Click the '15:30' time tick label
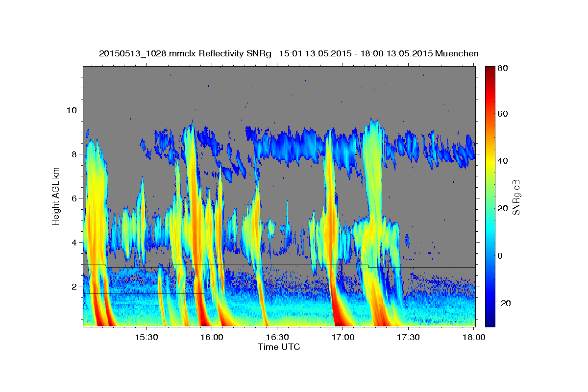Image resolution: width=588 pixels, height=392 pixels. tap(146, 337)
